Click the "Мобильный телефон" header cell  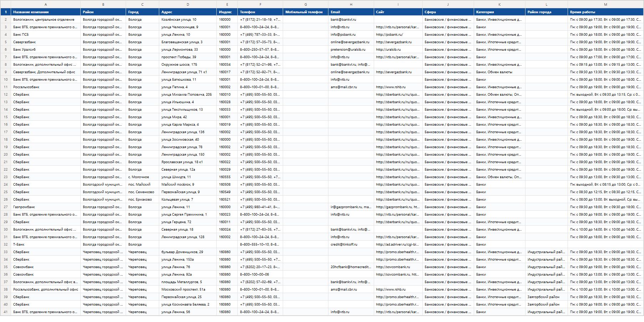[306, 12]
